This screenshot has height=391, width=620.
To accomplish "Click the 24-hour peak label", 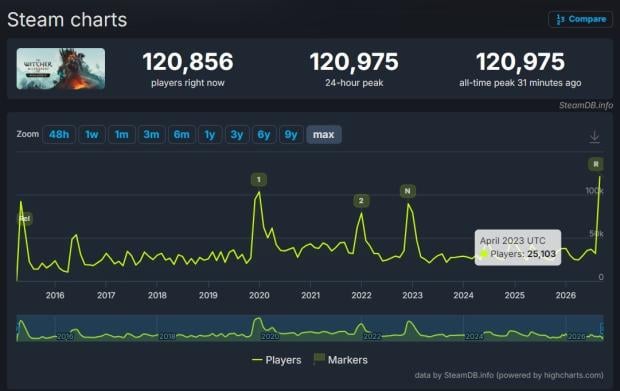I will (x=354, y=83).
